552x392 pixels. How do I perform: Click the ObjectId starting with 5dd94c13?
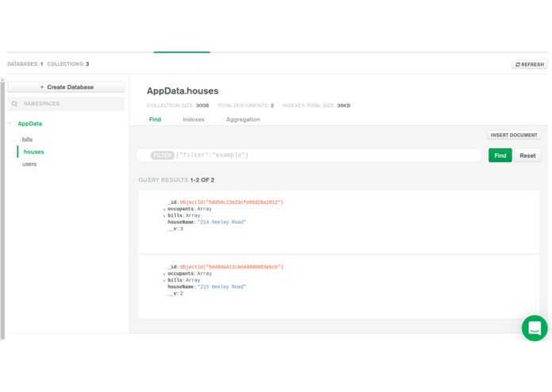pyautogui.click(x=231, y=202)
